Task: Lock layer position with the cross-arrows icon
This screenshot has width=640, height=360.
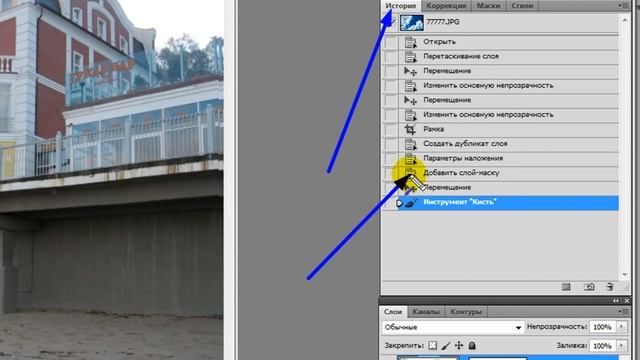Action: click(x=459, y=345)
